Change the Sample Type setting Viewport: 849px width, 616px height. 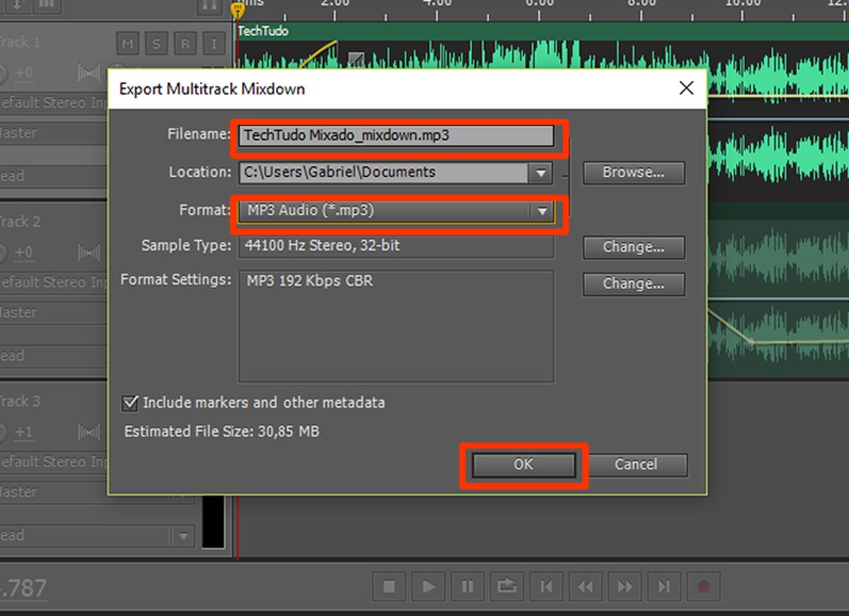pos(633,248)
